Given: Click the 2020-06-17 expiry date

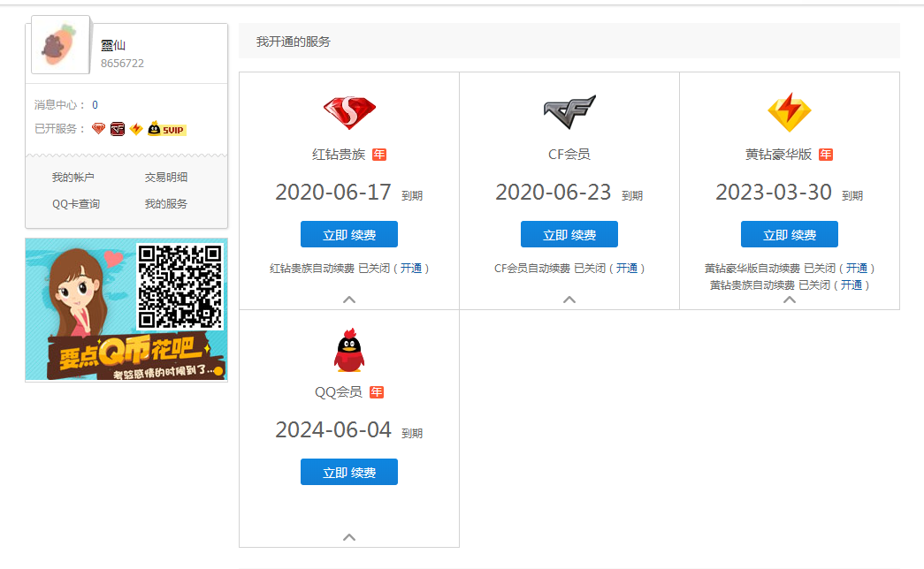Looking at the screenshot, I should [x=333, y=193].
